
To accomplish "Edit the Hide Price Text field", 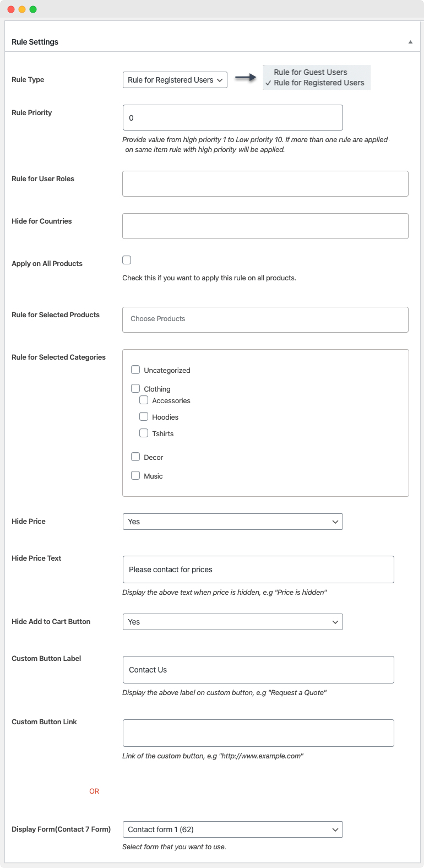I will (258, 569).
